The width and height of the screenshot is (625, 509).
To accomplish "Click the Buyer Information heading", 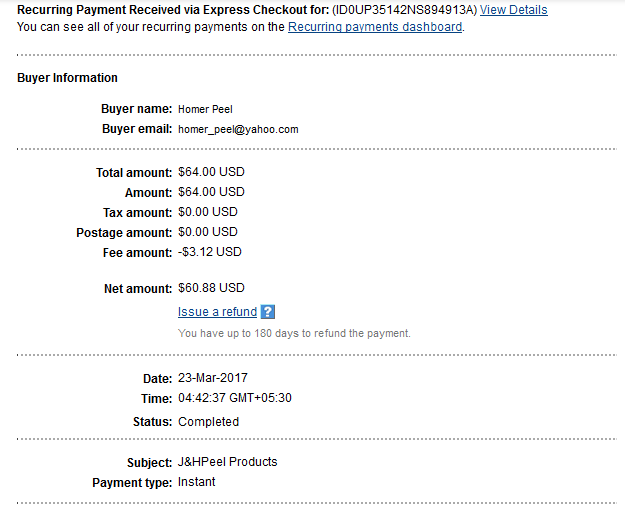I will click(67, 77).
